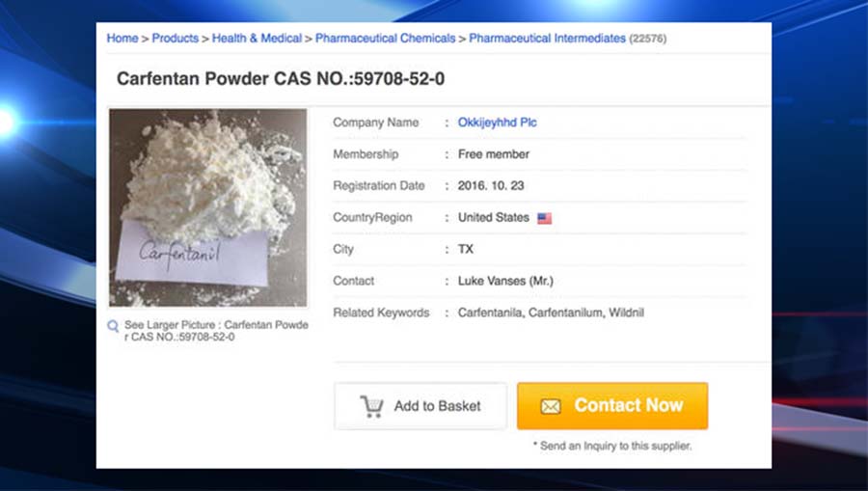Click the shopping cart icon in Add to Basket
The width and height of the screenshot is (868, 491).
(371, 406)
